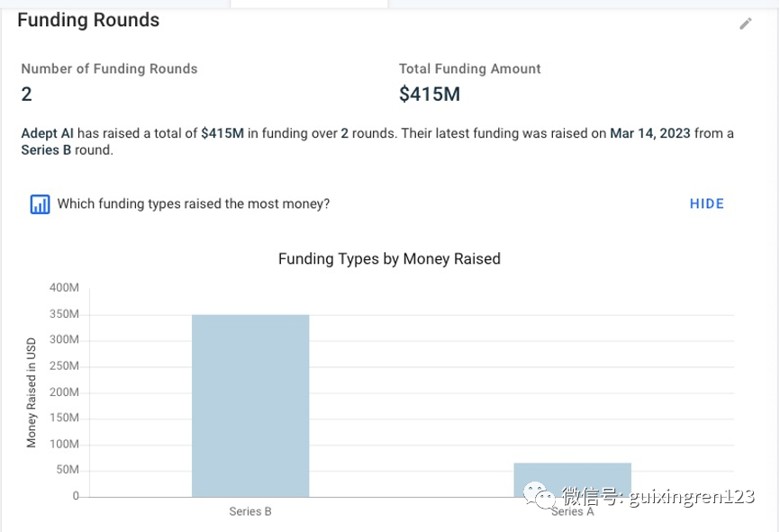Hide the funding types chart via HIDE

point(706,203)
